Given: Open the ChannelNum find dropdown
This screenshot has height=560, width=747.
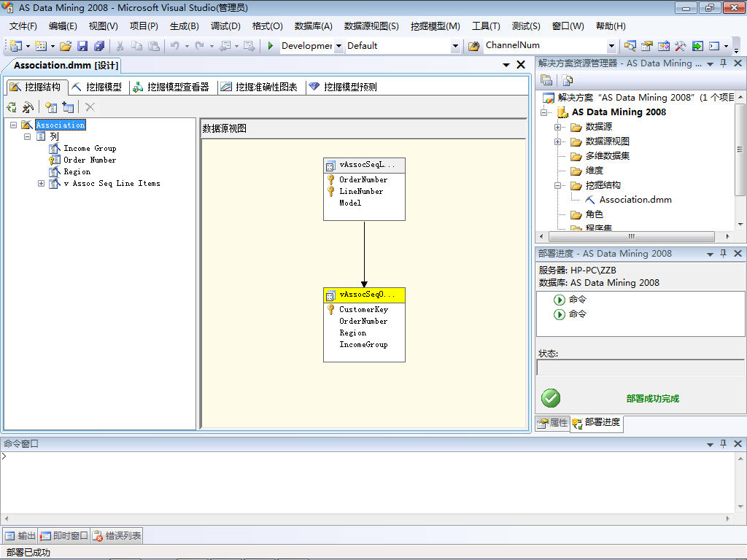Looking at the screenshot, I should (612, 46).
